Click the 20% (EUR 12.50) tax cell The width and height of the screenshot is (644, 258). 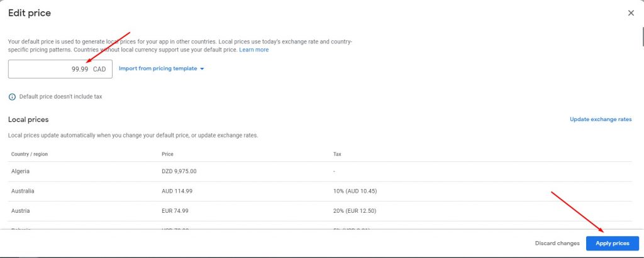355,211
